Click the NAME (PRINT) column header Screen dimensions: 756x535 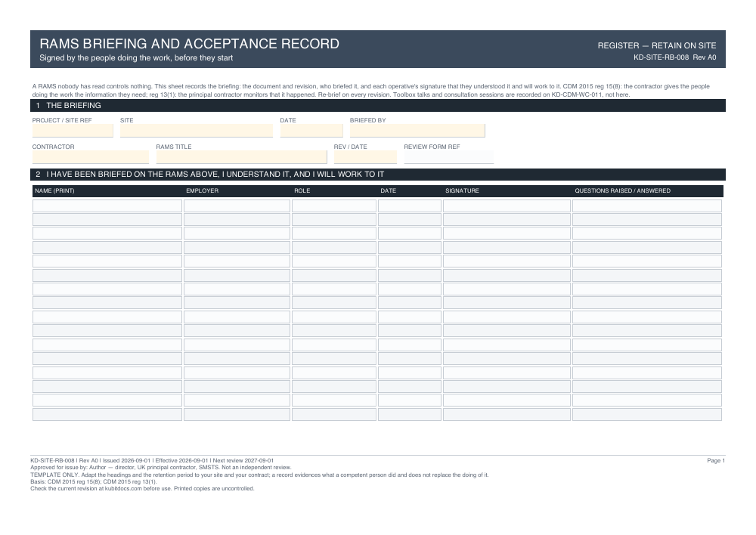point(54,191)
